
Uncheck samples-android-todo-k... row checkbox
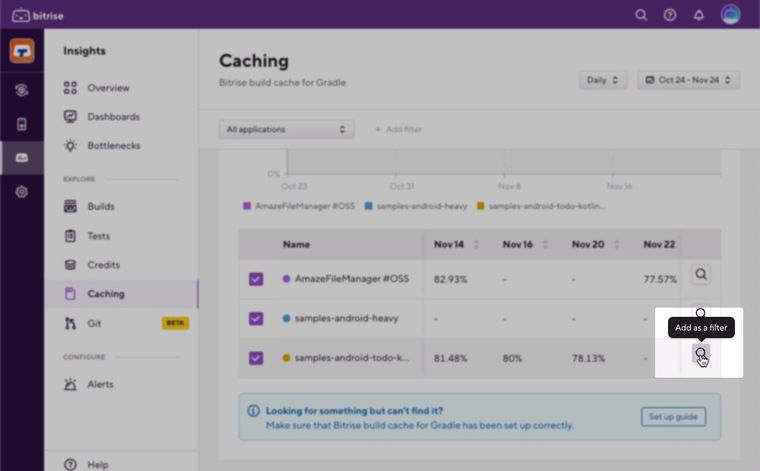(256, 358)
